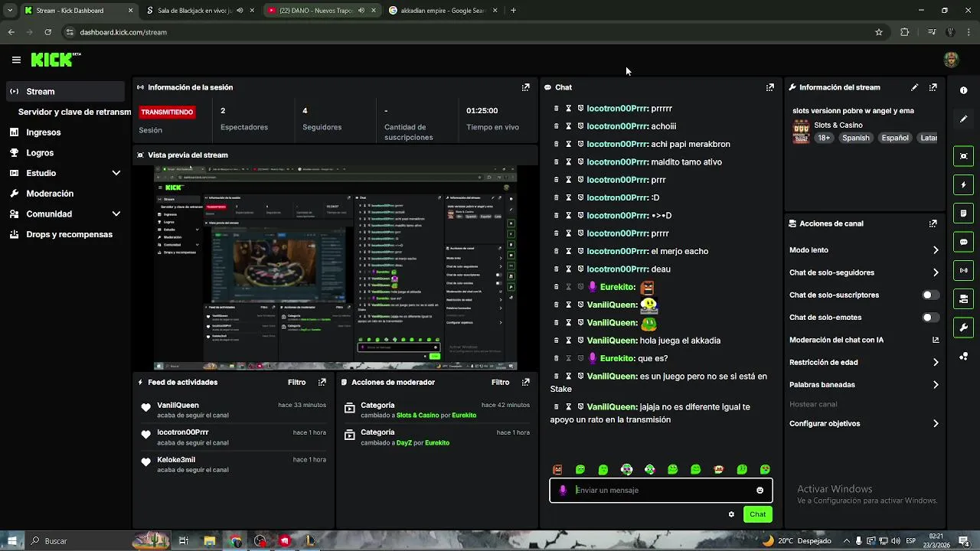Open Windows Start menu
The image size is (980, 551).
coord(13,541)
